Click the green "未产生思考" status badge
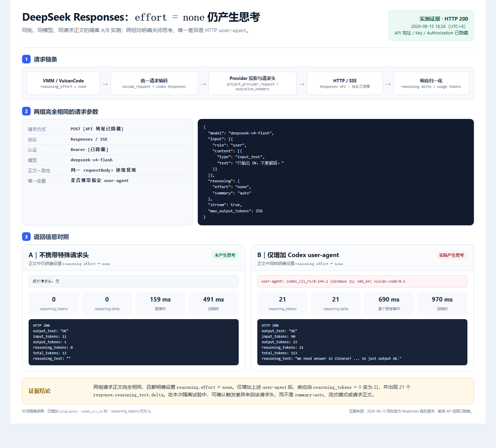This screenshot has height=448, width=496. click(225, 255)
